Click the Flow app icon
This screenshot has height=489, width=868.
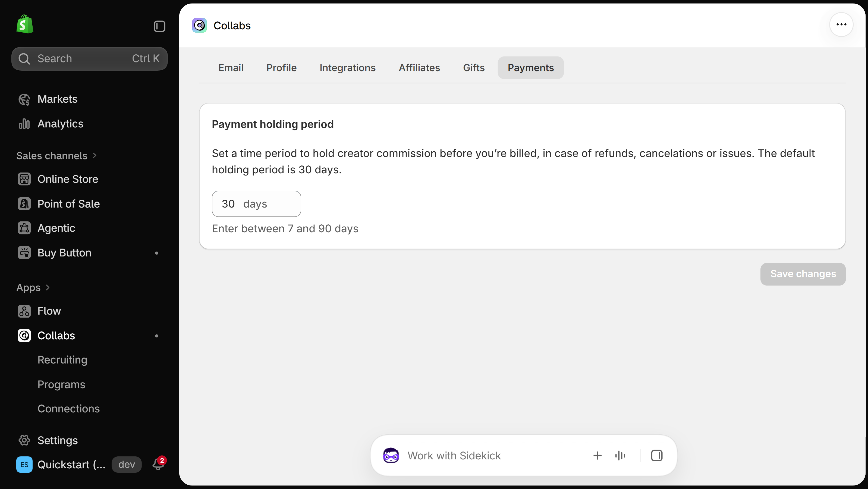click(x=24, y=311)
